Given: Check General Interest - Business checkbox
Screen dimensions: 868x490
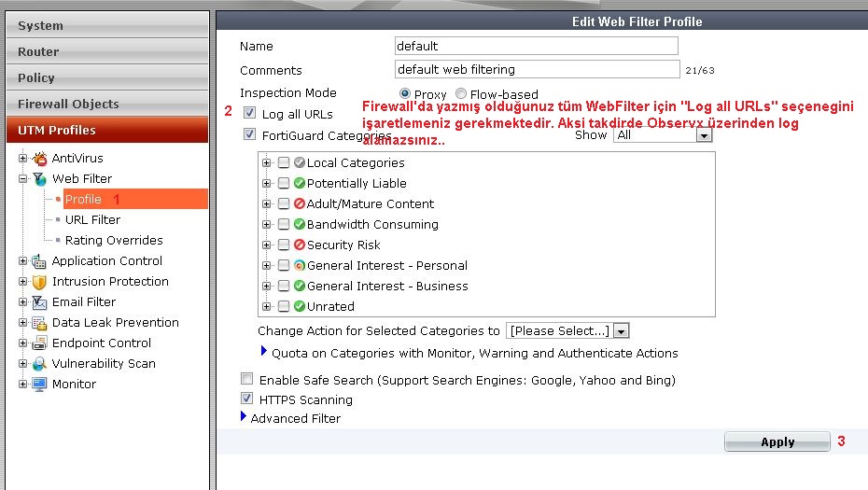Looking at the screenshot, I should tap(284, 286).
